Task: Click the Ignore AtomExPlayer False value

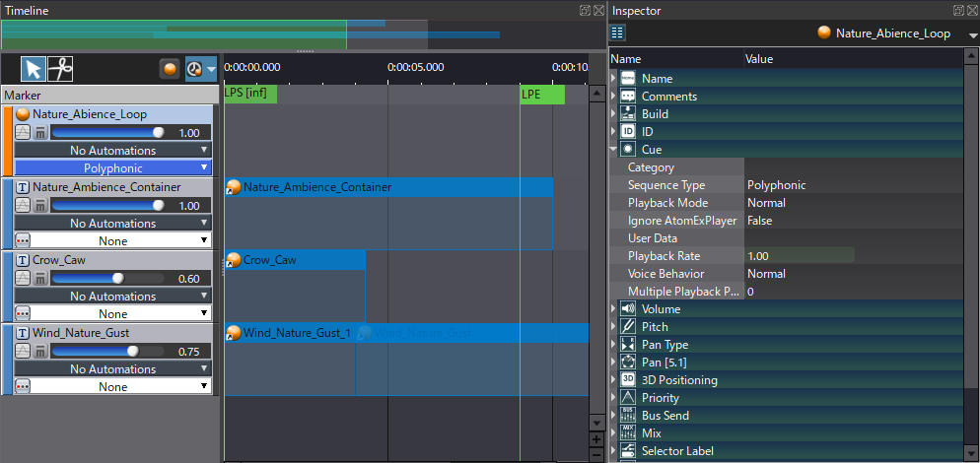Action: pyautogui.click(x=759, y=221)
